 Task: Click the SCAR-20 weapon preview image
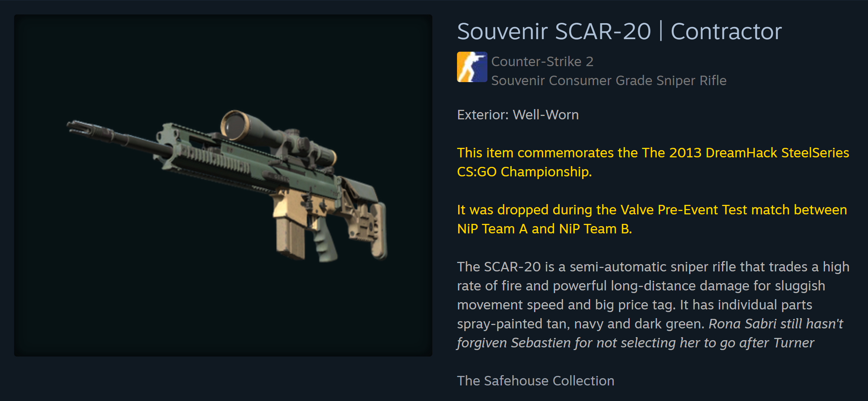(x=223, y=185)
